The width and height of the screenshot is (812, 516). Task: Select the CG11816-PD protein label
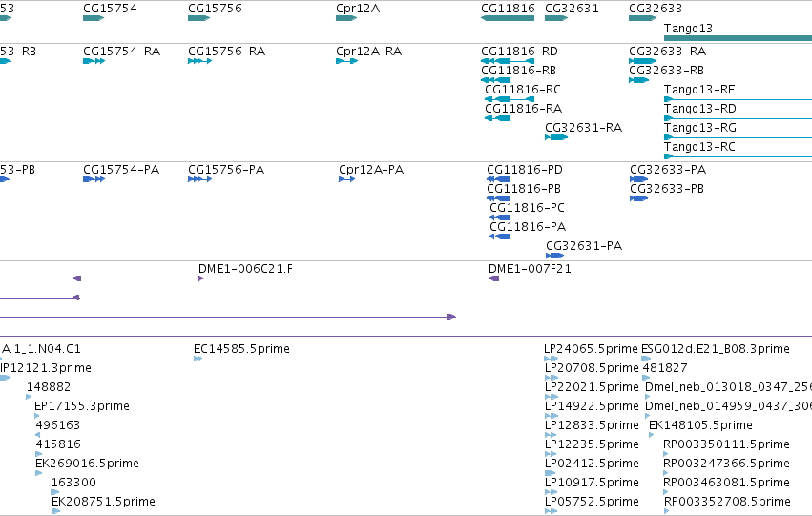[x=525, y=170]
